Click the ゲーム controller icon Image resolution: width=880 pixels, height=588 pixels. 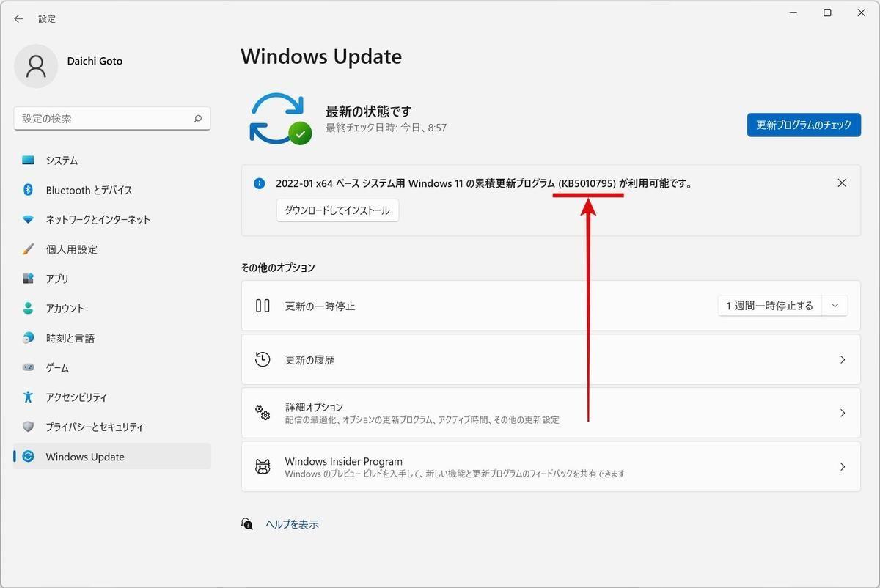pos(29,367)
